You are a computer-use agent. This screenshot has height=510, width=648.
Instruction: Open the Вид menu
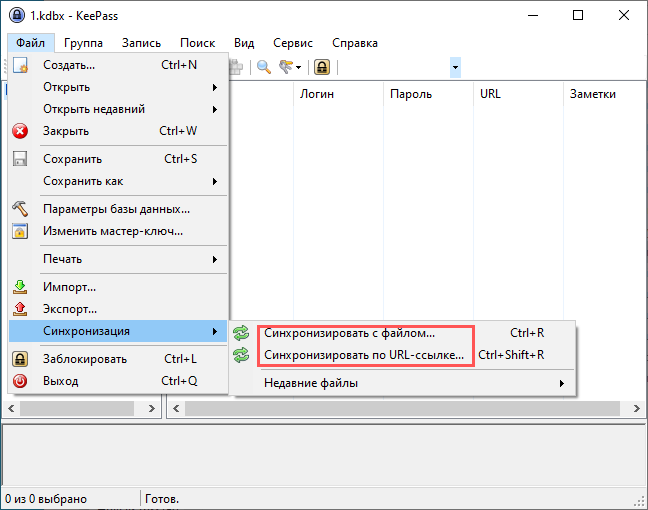(x=244, y=43)
